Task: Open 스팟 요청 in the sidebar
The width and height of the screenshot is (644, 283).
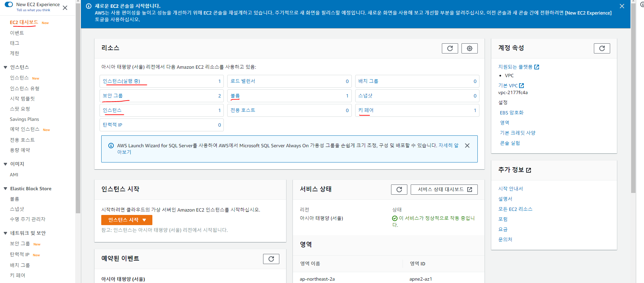Action: coord(20,109)
